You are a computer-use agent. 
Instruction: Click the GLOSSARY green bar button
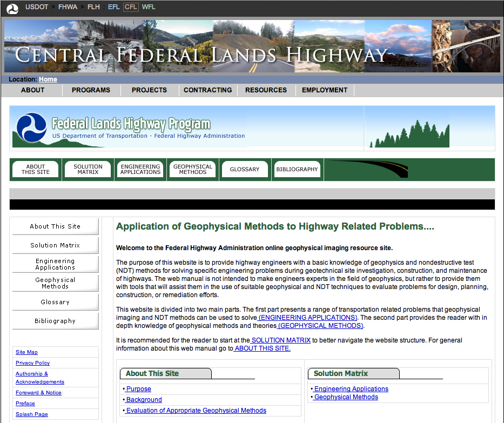coord(245,169)
